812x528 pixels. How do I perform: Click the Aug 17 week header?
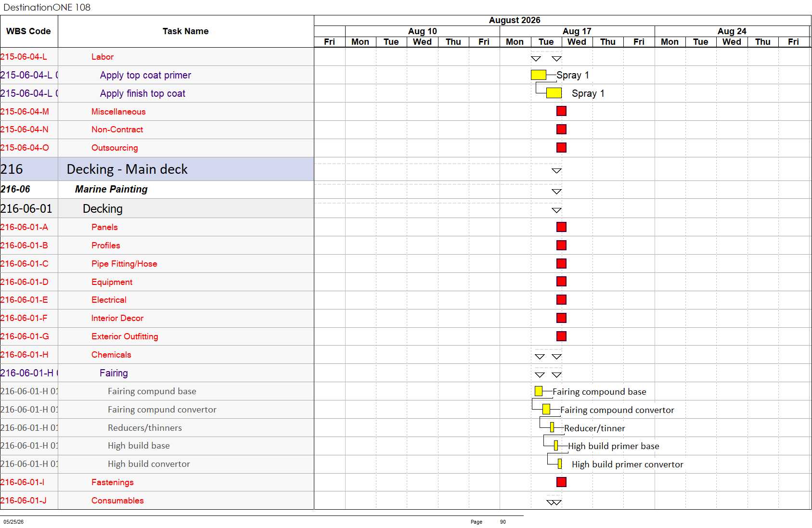577,31
